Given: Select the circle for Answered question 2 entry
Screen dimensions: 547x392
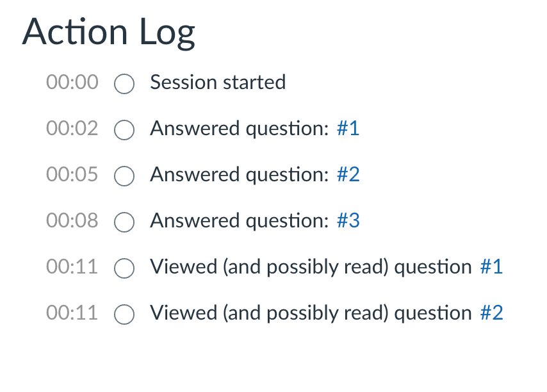Looking at the screenshot, I should pos(124,176).
